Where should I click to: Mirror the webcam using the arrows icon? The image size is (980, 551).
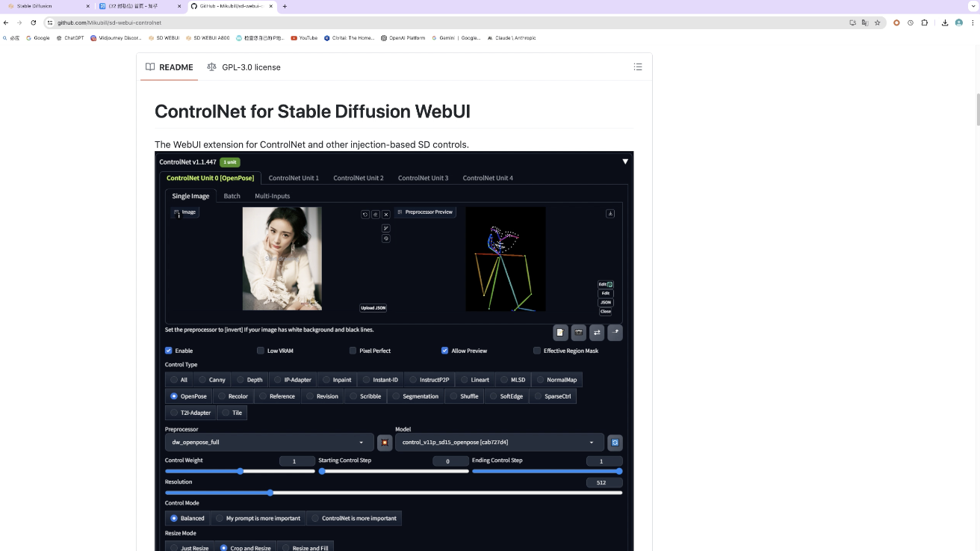coord(597,332)
